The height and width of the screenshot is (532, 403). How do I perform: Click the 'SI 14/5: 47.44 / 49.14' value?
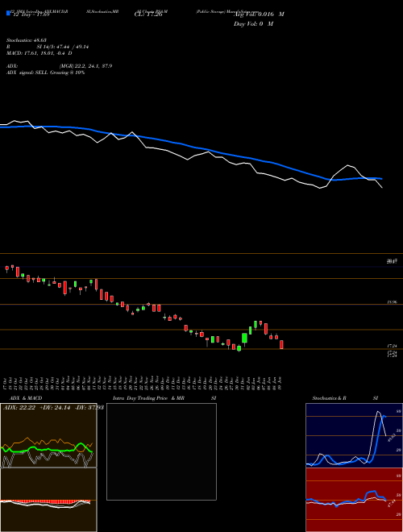point(63,47)
